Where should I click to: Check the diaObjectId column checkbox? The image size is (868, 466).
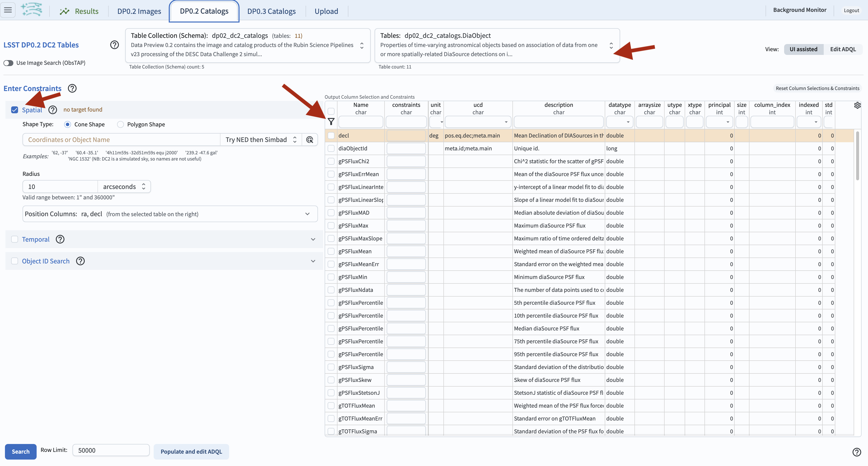click(331, 148)
